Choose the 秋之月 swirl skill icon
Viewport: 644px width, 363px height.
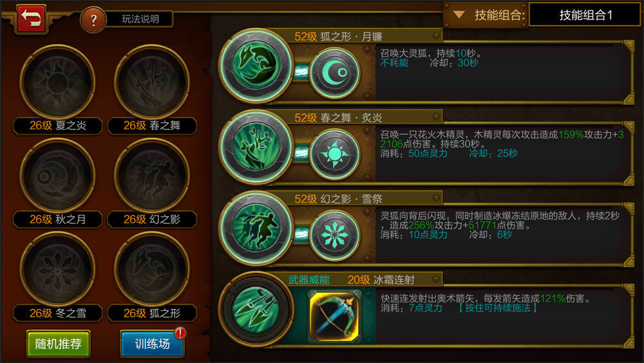click(x=57, y=176)
